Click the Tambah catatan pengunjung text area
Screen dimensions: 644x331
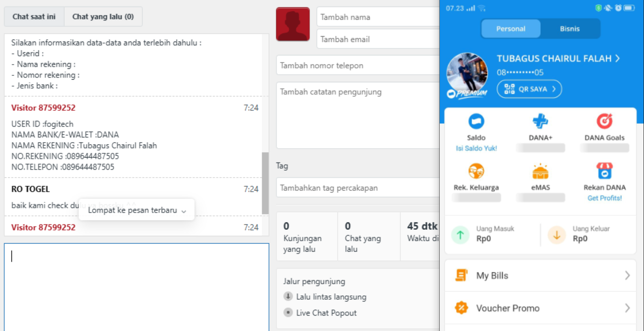point(357,115)
